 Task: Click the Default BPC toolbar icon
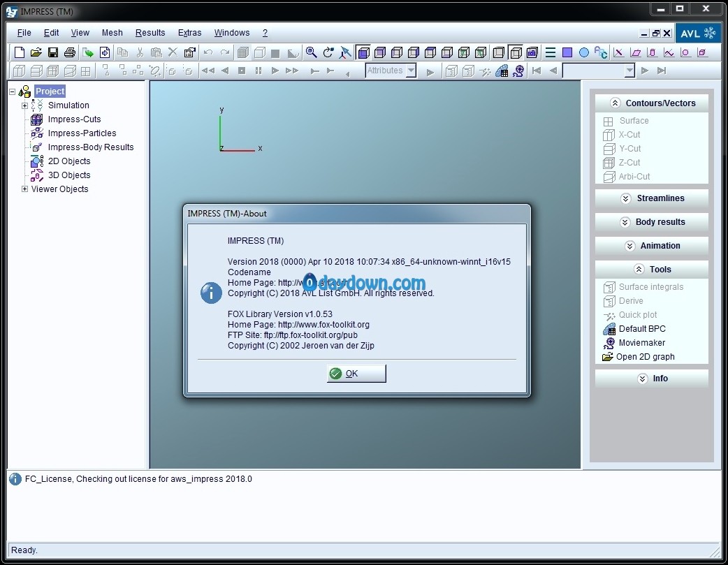pos(502,71)
